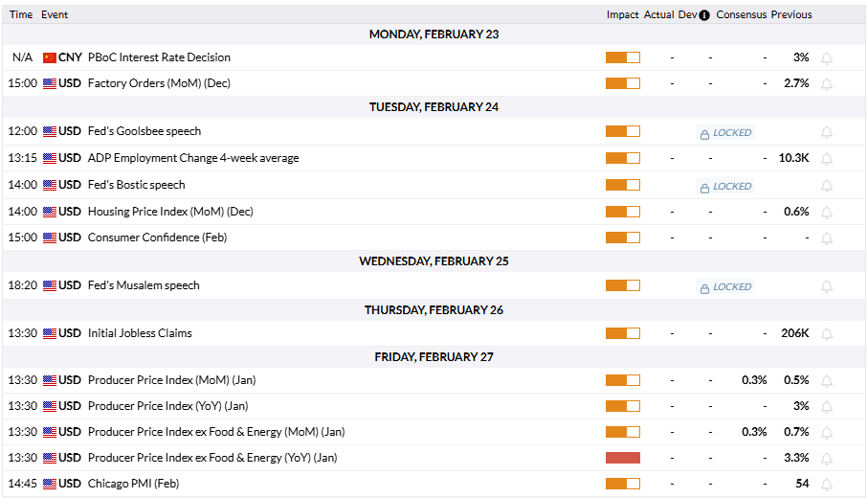Click the red high-impact bar for PPI ex Food & Energy (YoY)
The width and height of the screenshot is (868, 498).
tap(622, 458)
